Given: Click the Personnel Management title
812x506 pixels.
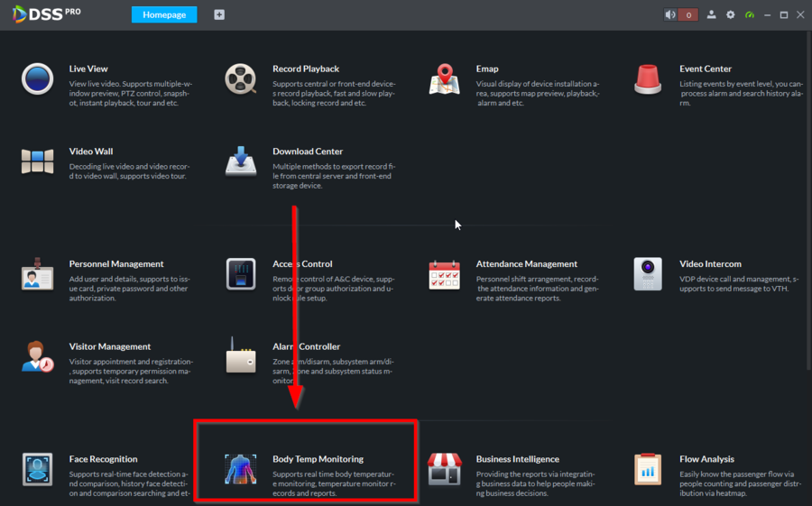Looking at the screenshot, I should click(116, 264).
